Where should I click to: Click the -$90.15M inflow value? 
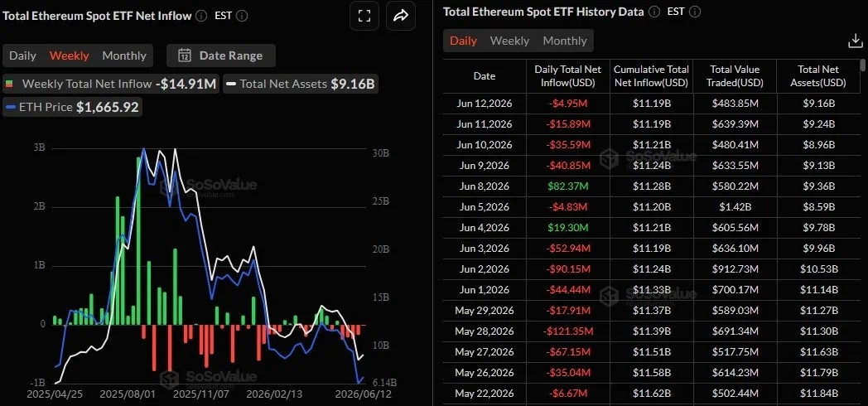tap(568, 269)
